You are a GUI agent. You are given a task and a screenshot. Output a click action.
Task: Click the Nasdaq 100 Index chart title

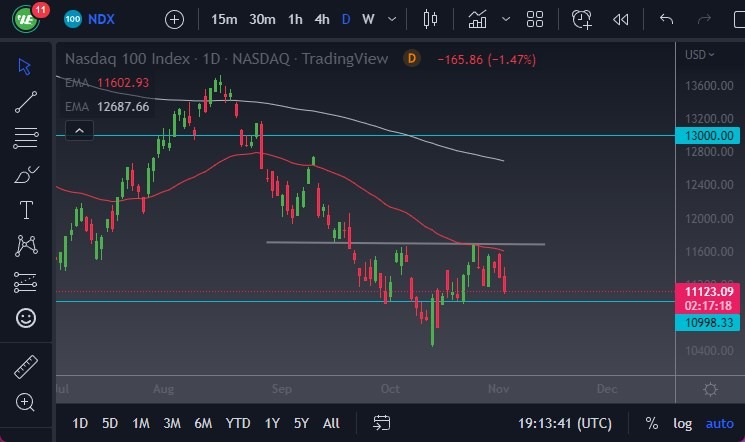[x=226, y=58]
